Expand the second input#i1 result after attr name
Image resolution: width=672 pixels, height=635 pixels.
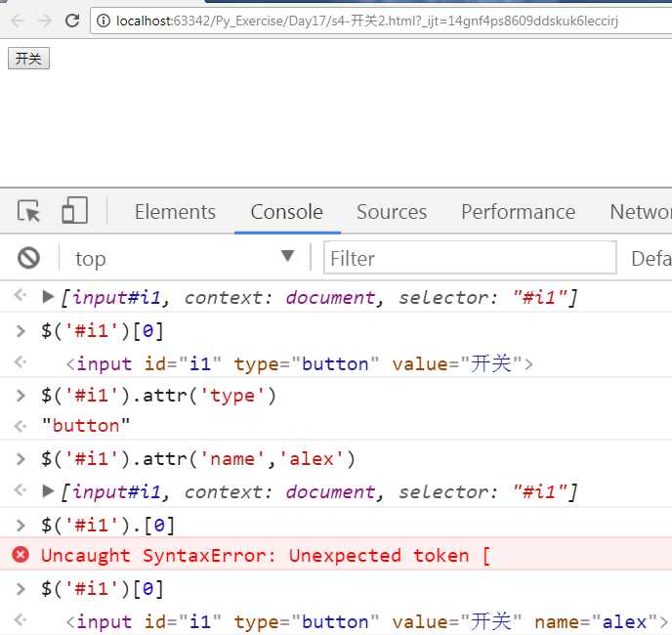[x=48, y=490]
